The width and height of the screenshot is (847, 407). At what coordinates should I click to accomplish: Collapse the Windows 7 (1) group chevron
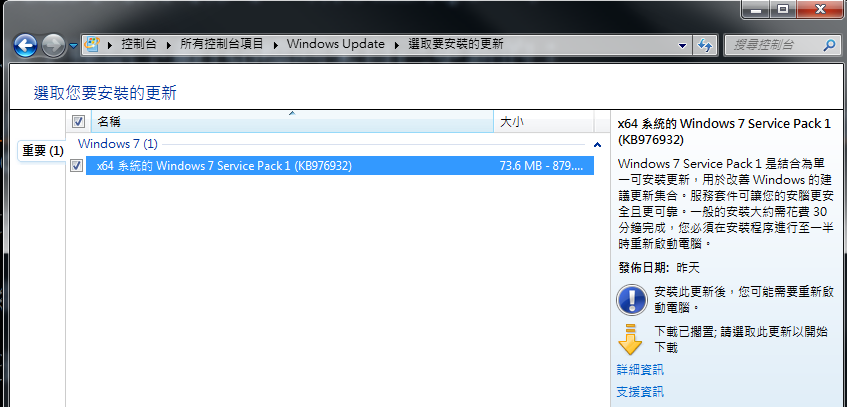click(597, 145)
